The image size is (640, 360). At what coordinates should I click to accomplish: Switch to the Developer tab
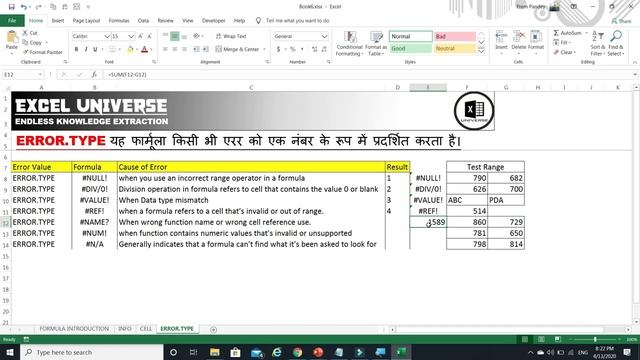coord(213,20)
